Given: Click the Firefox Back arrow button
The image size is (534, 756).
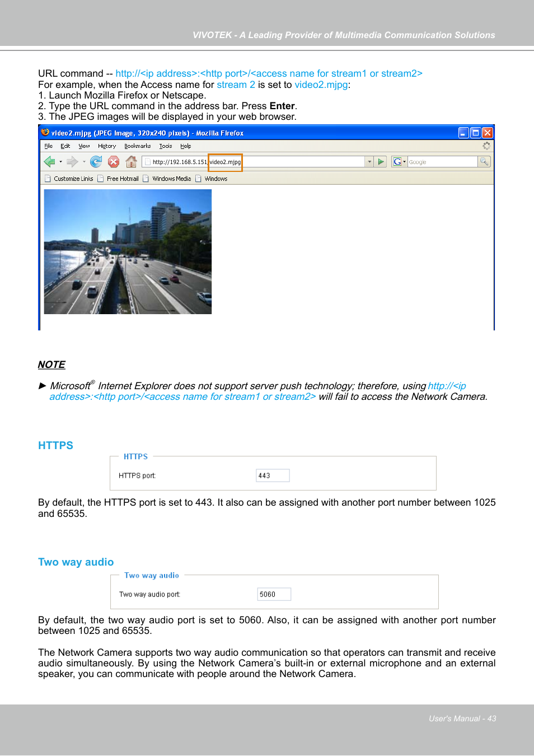Looking at the screenshot, I should point(49,162).
